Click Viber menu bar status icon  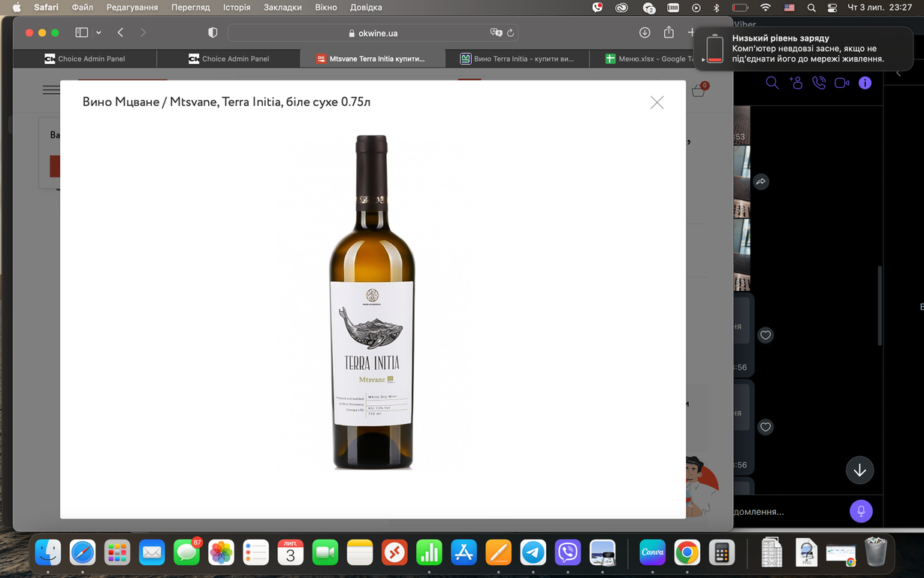tap(597, 8)
